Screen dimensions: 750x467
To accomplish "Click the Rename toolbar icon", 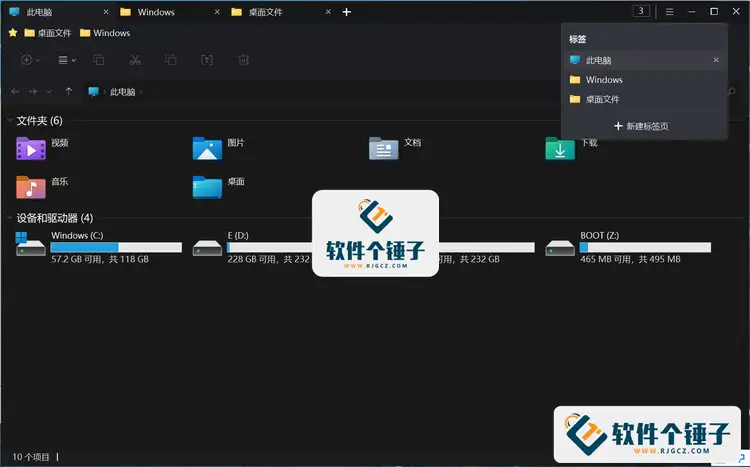I will 207,60.
